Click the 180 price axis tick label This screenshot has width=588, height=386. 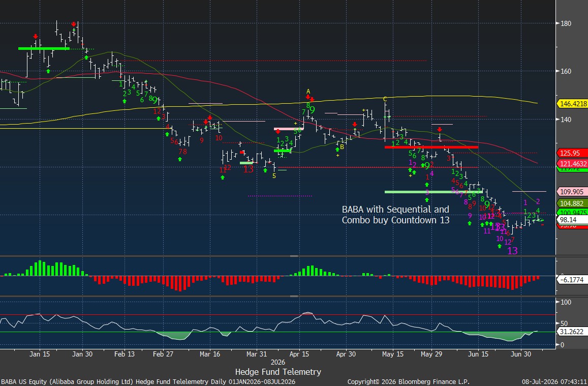pos(566,23)
